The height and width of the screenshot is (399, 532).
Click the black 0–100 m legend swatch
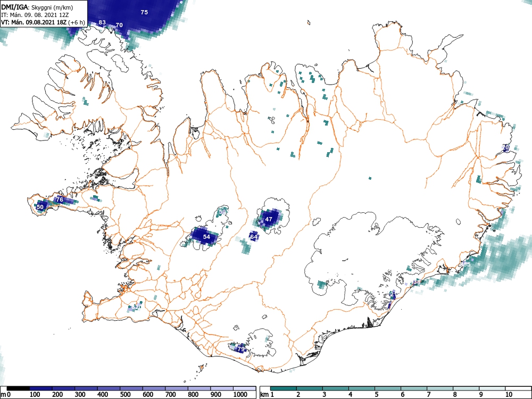(18, 388)
